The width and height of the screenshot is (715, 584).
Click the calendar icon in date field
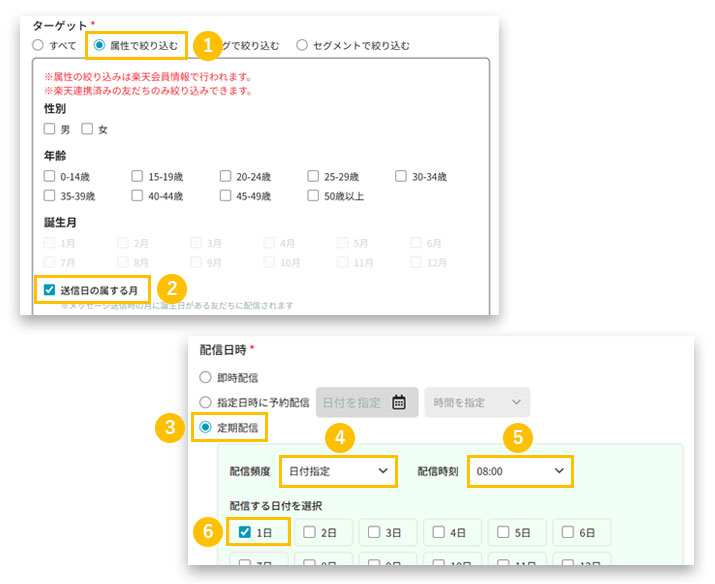coord(398,403)
